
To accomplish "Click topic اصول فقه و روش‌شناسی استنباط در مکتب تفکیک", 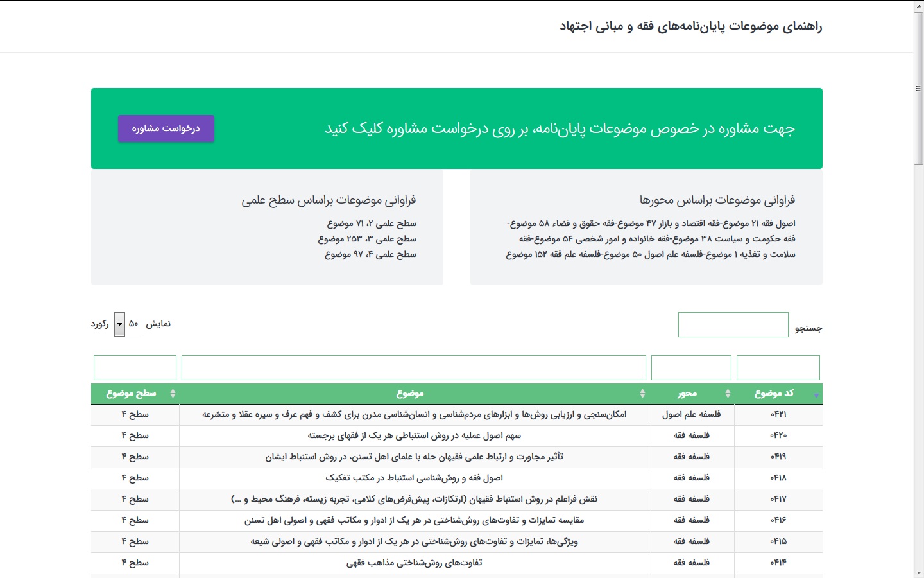I will 415,478.
